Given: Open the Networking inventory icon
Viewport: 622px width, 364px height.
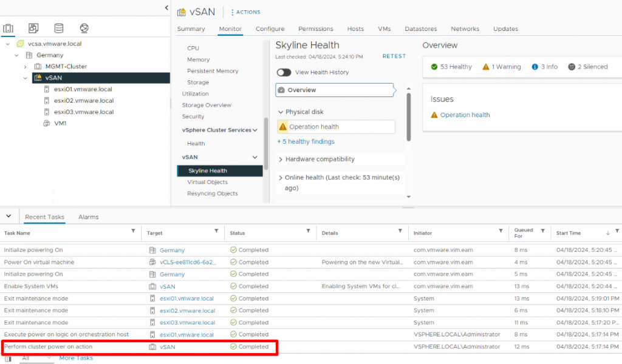Looking at the screenshot, I should pyautogui.click(x=84, y=28).
